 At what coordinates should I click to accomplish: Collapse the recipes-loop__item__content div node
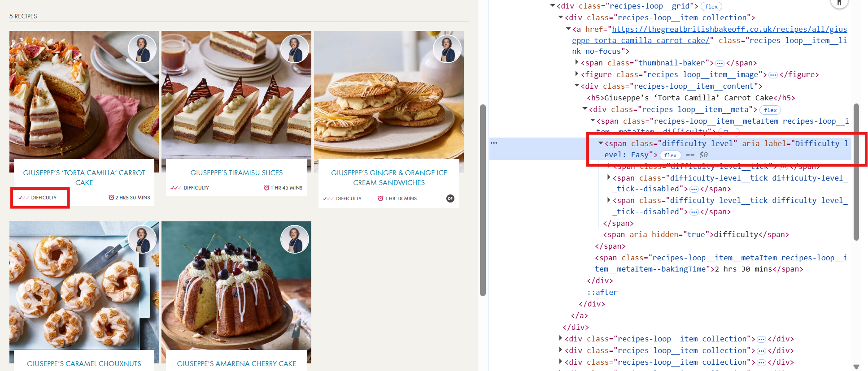(x=577, y=86)
